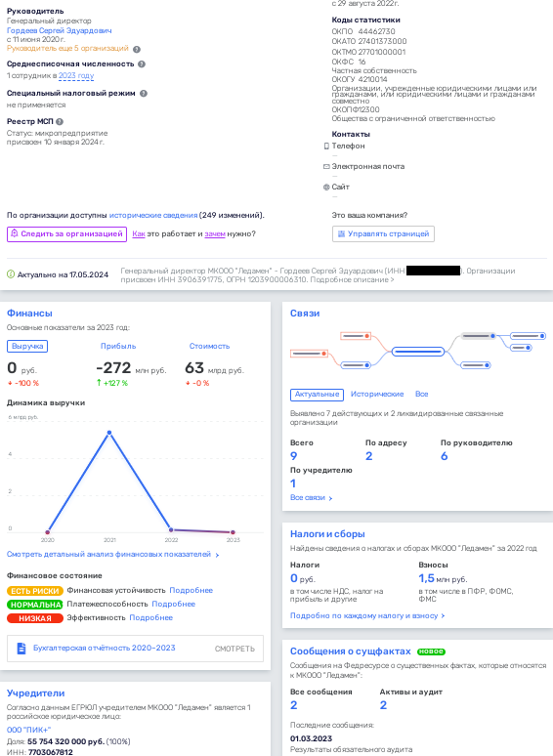
Task: Click Управлять страницей button
Action: coord(383,233)
